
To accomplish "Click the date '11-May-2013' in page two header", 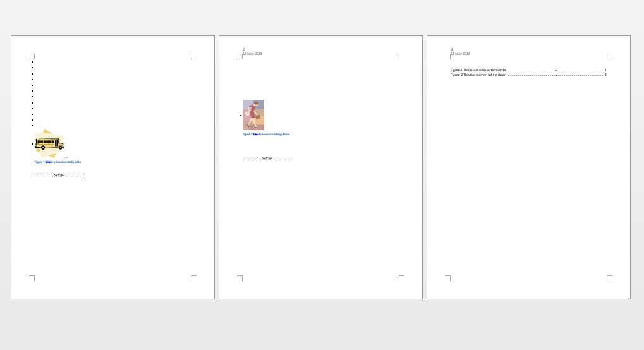I will tap(252, 54).
